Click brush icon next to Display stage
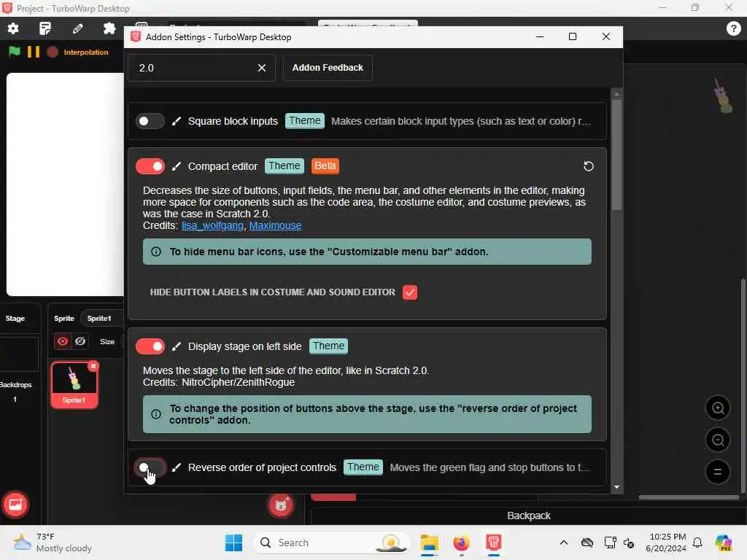Image resolution: width=747 pixels, height=560 pixels. [x=177, y=346]
